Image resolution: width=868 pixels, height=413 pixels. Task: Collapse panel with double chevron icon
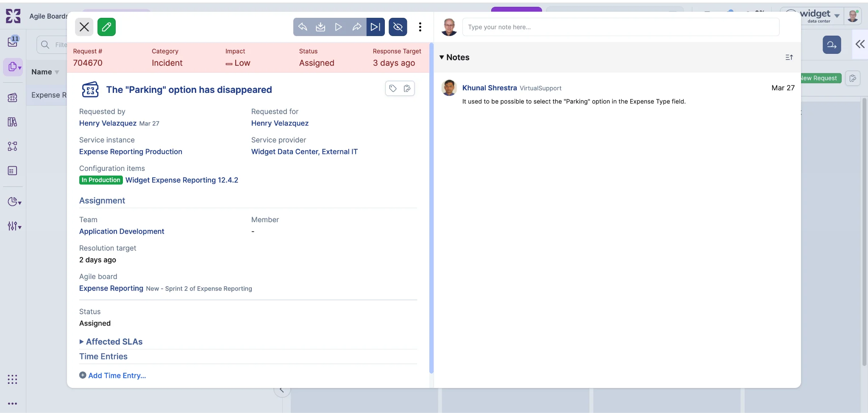(860, 44)
